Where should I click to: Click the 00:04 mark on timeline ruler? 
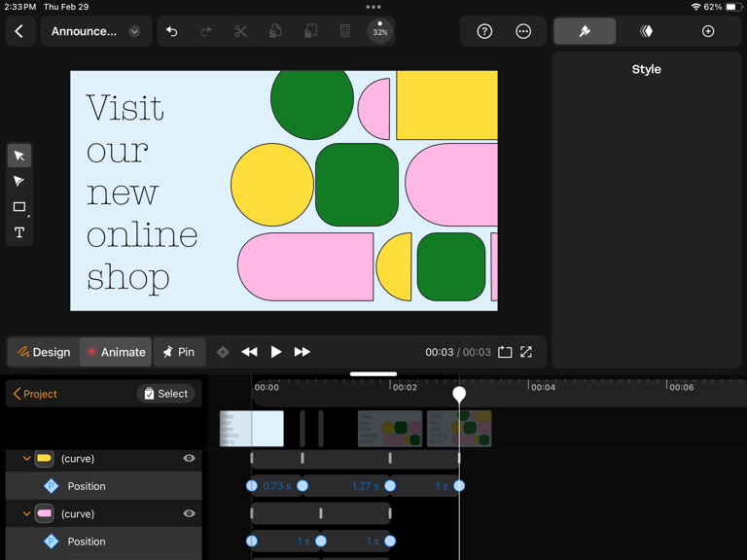point(542,388)
